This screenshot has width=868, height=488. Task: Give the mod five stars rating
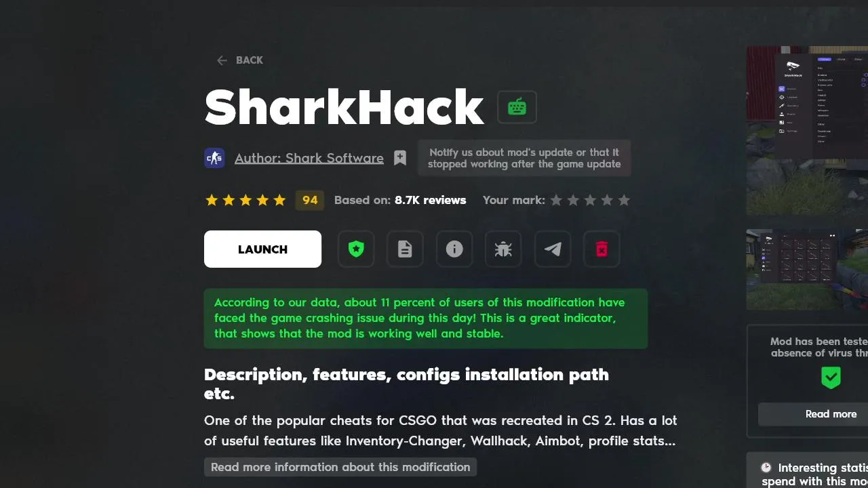point(624,200)
